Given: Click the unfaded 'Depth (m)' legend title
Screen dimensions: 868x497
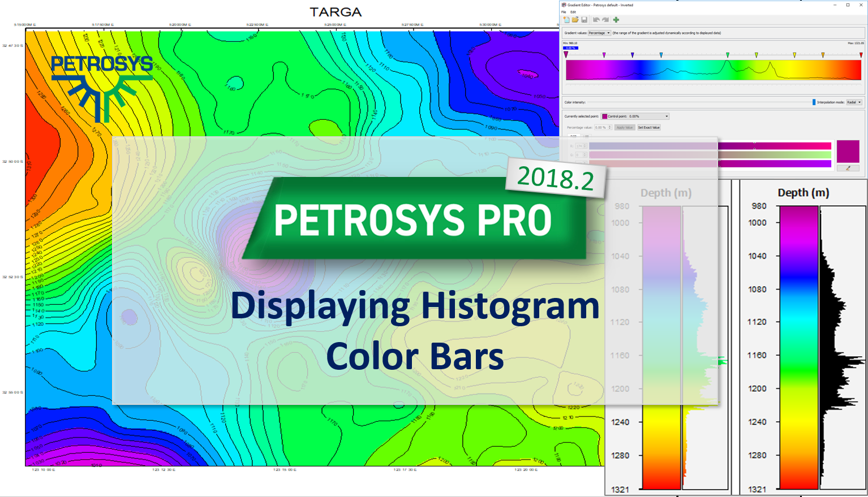Looking at the screenshot, I should coord(803,193).
